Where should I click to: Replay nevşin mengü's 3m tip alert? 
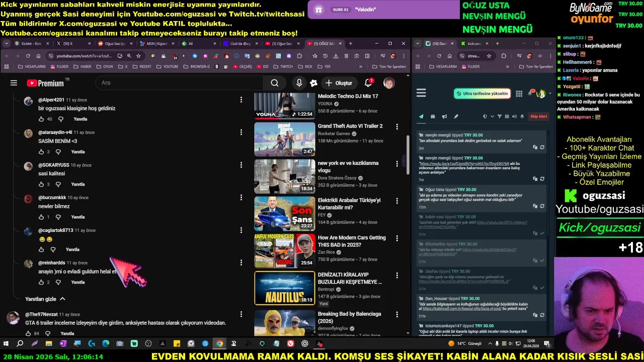[542, 147]
